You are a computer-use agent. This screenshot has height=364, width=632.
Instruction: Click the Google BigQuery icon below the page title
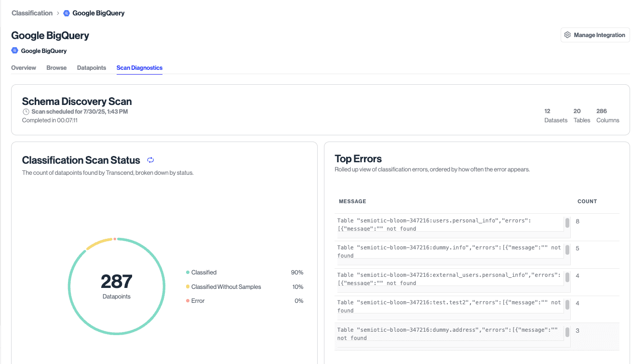[x=14, y=51]
